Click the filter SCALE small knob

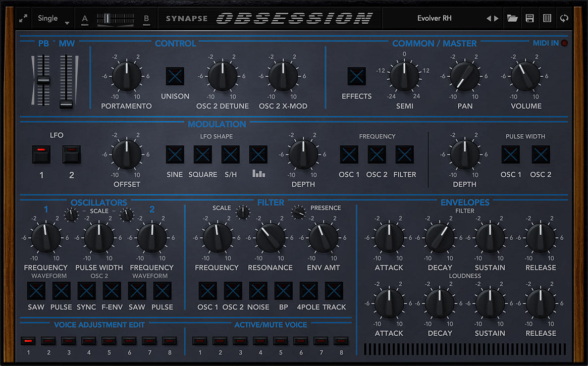243,213
